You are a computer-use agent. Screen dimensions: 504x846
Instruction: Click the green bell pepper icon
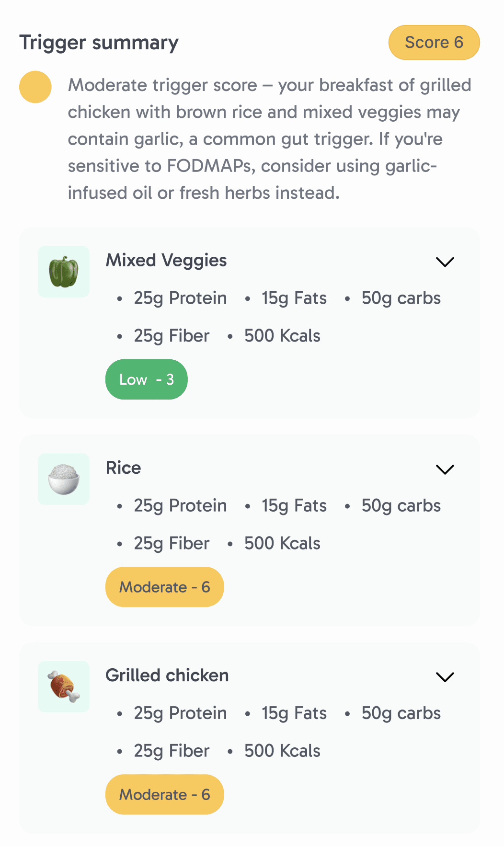point(64,272)
